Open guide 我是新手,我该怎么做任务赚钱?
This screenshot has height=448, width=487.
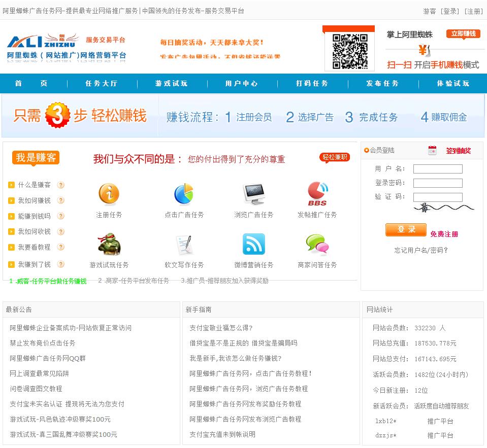point(236,358)
